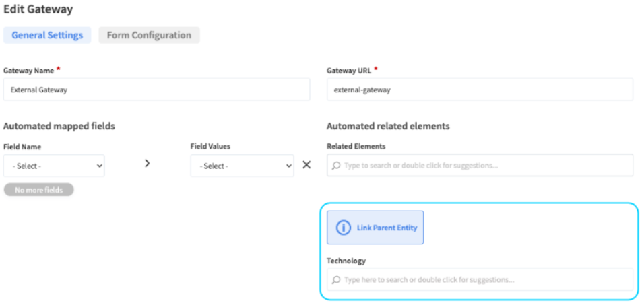
Task: Click the Gateway URL label
Action: (x=349, y=70)
